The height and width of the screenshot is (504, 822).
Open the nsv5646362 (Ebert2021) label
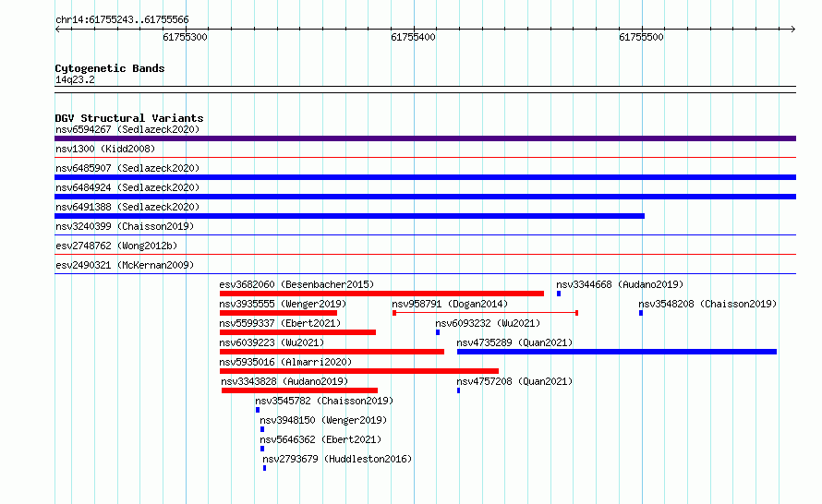pos(320,439)
